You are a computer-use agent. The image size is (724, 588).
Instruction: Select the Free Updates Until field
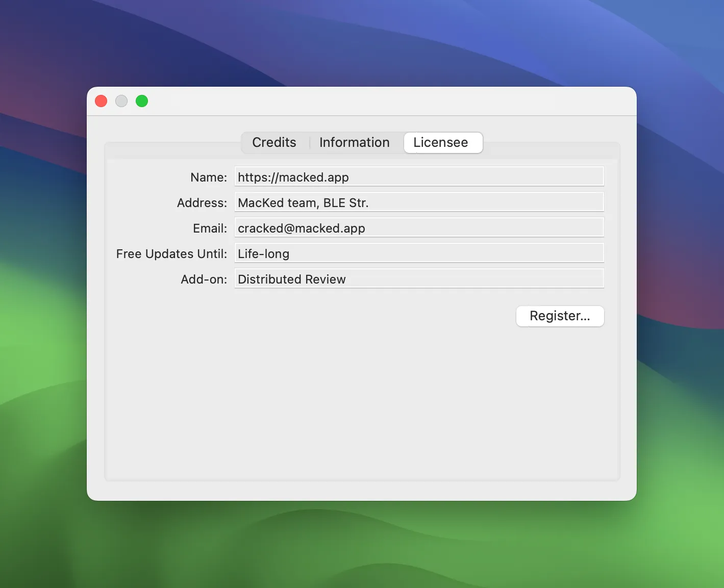click(x=418, y=253)
